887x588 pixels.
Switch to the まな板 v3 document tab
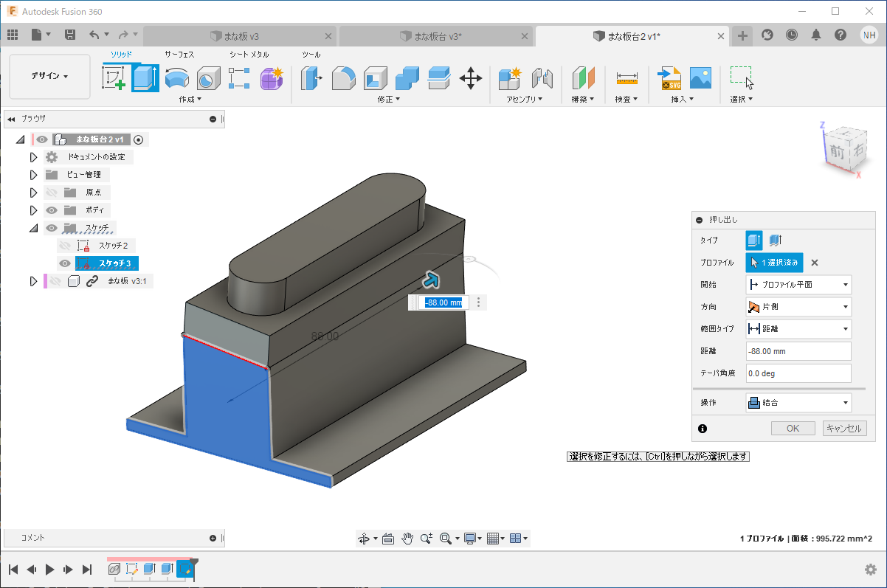(x=240, y=35)
